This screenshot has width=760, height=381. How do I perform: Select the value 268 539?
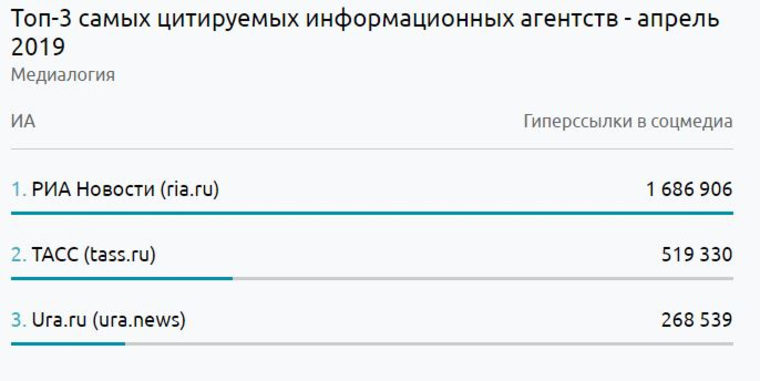tap(697, 320)
